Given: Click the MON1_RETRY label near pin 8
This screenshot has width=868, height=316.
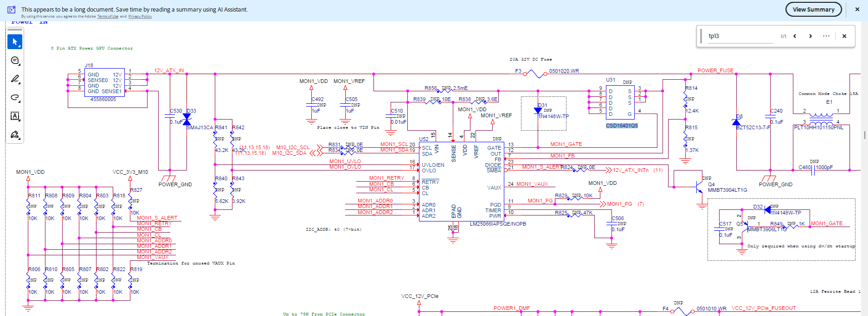Looking at the screenshot, I should pyautogui.click(x=386, y=178).
